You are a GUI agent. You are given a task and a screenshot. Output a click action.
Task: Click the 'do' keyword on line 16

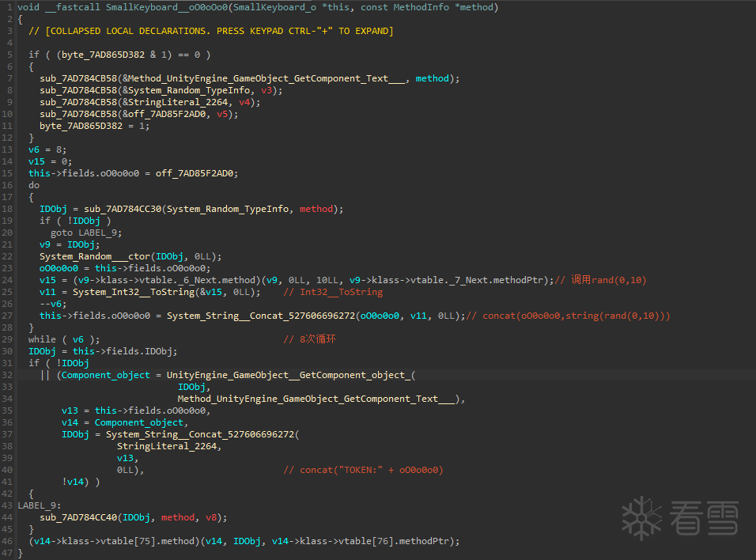coord(34,185)
